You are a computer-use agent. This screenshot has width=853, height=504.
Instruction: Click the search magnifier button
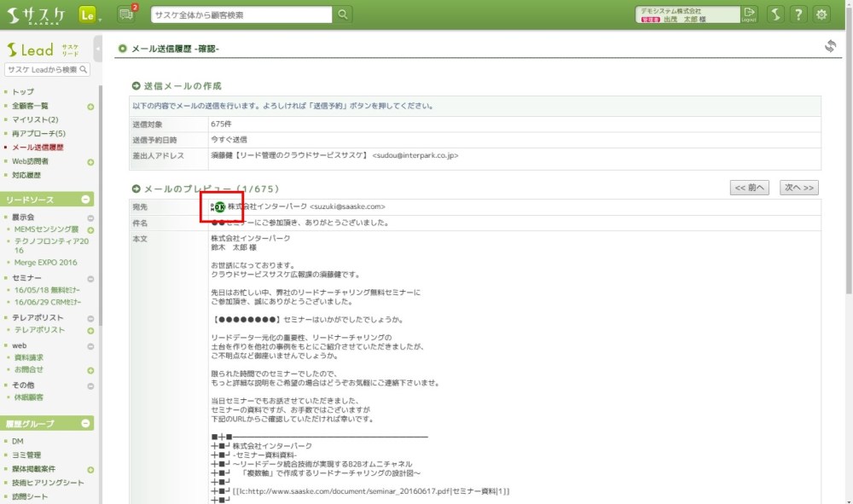tap(342, 14)
